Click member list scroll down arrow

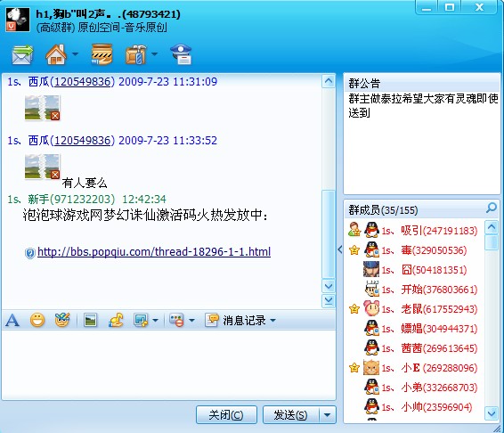(x=492, y=413)
